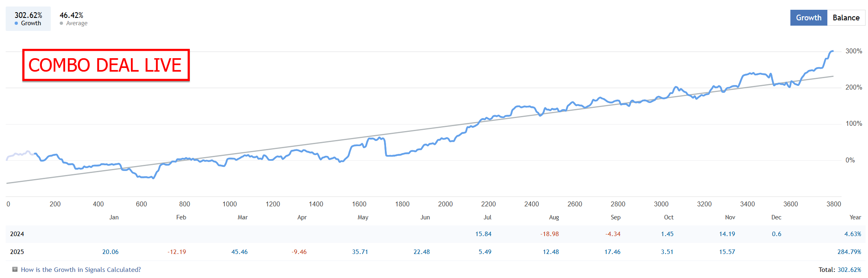Click the 2025 January value 20.06

point(110,252)
